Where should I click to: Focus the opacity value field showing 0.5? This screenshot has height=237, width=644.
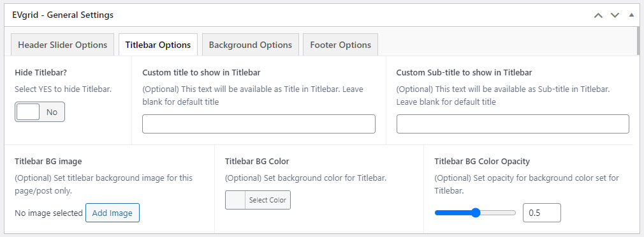[542, 213]
